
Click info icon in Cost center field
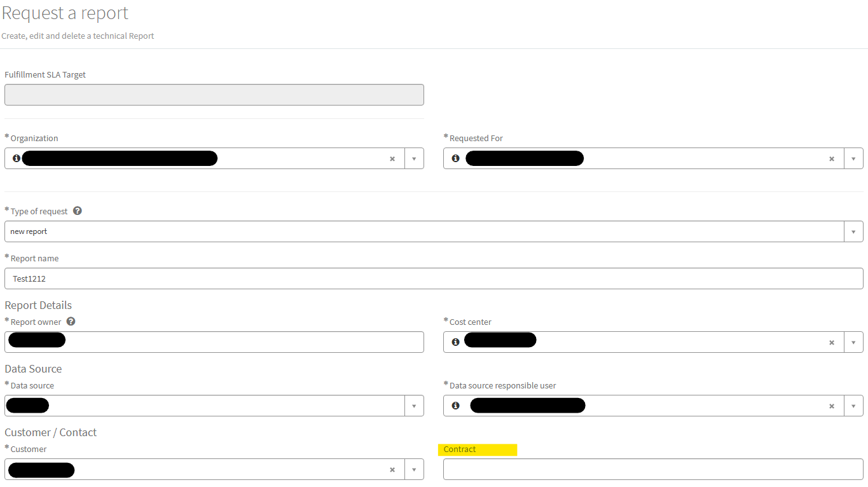pos(455,342)
